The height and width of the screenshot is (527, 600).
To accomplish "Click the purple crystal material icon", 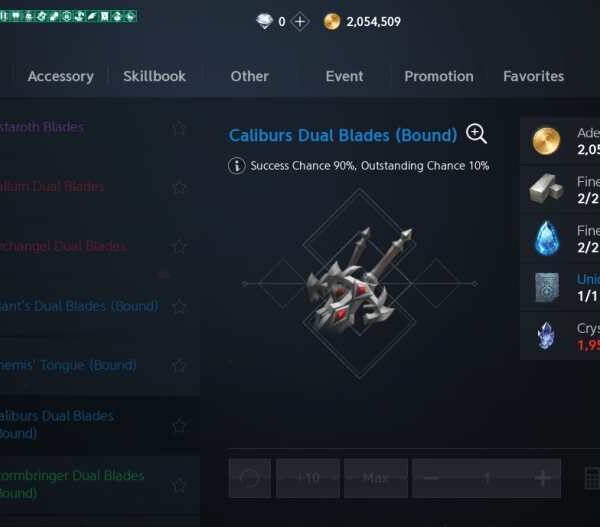I will pyautogui.click(x=546, y=336).
